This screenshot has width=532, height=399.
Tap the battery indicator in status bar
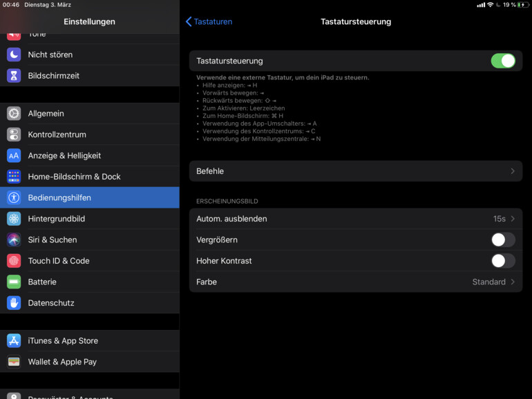pos(522,5)
